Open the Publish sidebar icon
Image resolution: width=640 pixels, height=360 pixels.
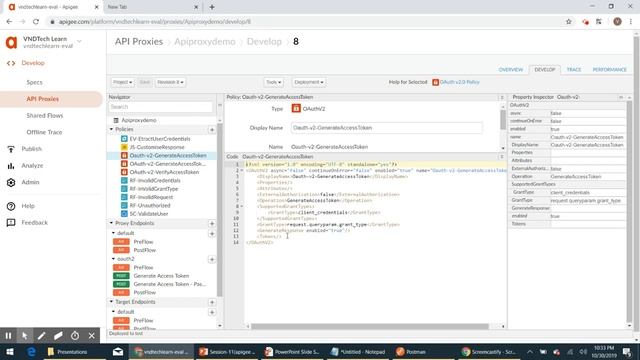(x=11, y=149)
